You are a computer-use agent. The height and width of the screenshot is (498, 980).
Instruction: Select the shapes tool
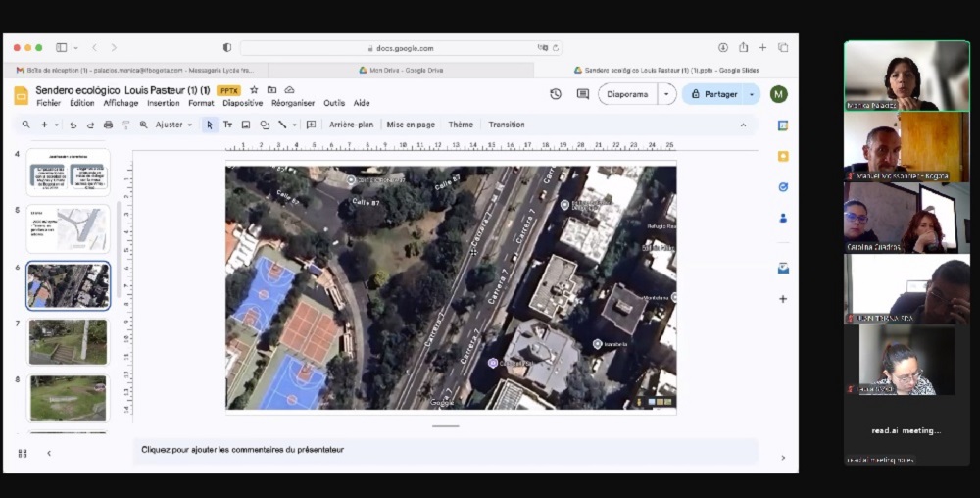[x=265, y=124]
